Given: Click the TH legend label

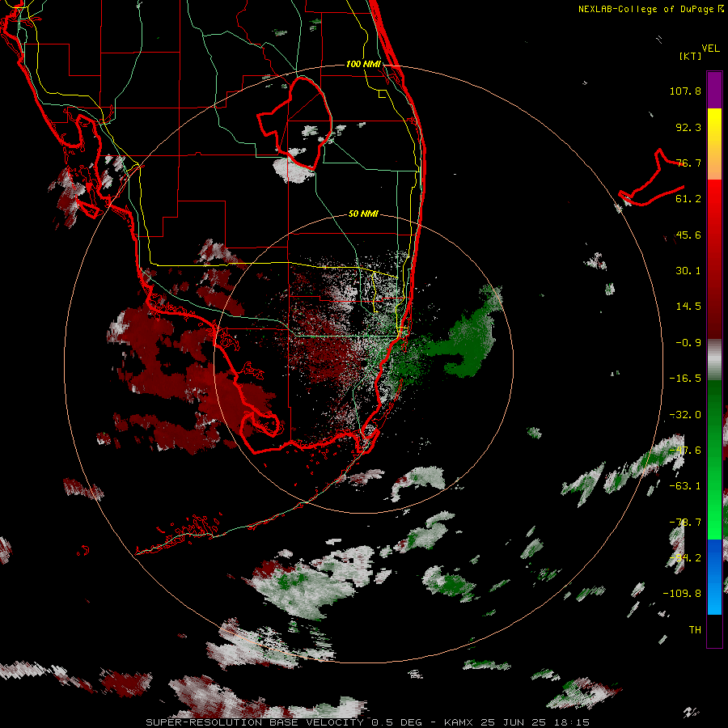Looking at the screenshot, I should coord(695,630).
